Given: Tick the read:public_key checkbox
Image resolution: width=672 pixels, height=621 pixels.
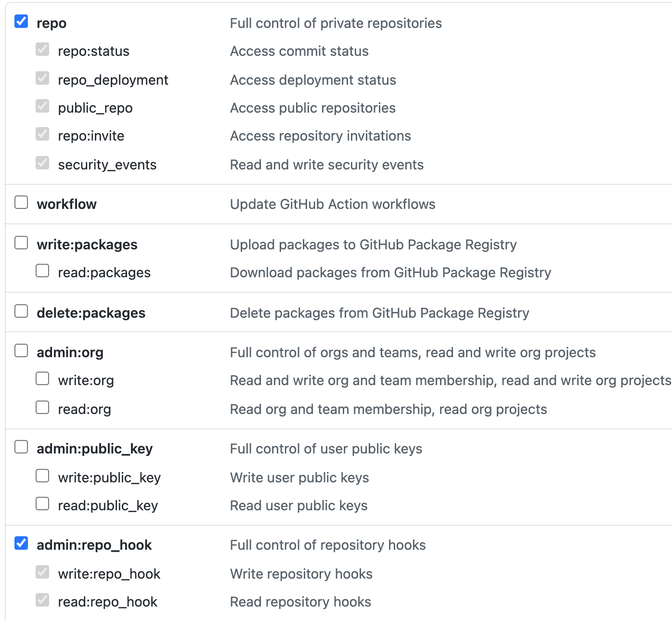Looking at the screenshot, I should tap(42, 504).
